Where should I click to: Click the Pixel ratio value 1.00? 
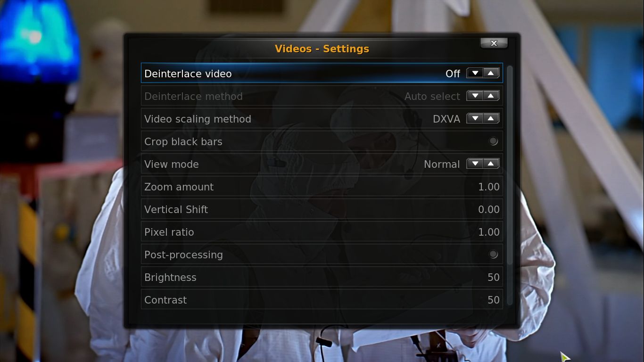[489, 232]
